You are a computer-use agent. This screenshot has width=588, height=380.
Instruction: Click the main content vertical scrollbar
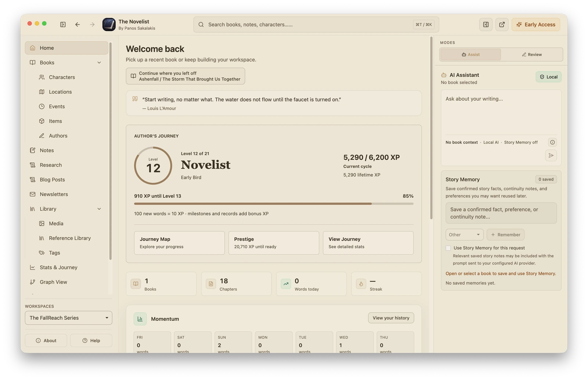click(431, 128)
